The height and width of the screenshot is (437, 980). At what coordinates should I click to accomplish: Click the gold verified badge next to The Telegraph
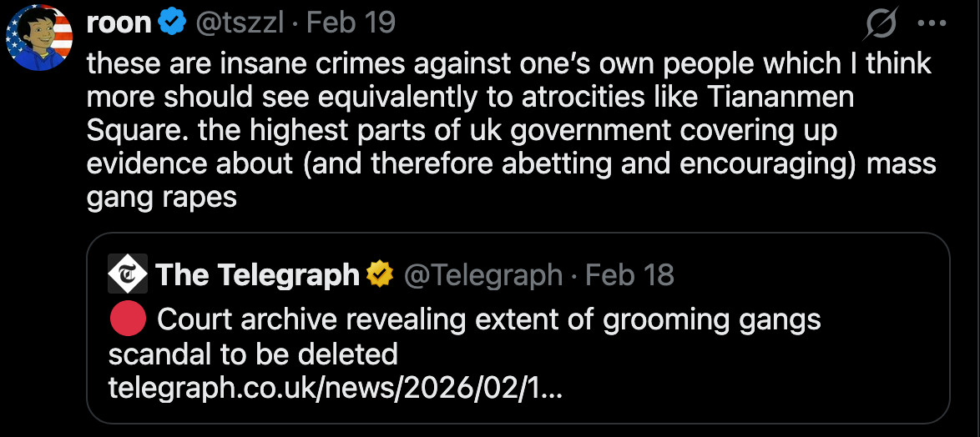pos(380,274)
